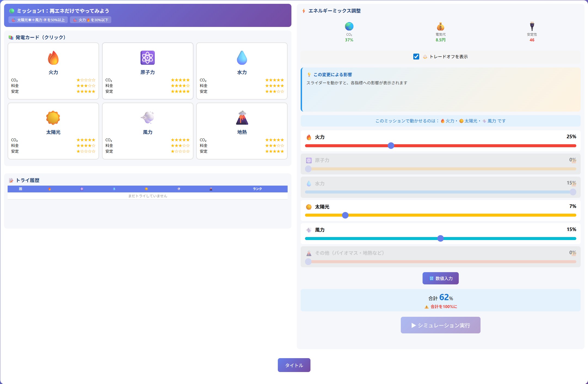Screen dimensions: 588x384
Task: Click the 太陽光+風力を50%以上 mission goal tag
Action: click(x=38, y=20)
